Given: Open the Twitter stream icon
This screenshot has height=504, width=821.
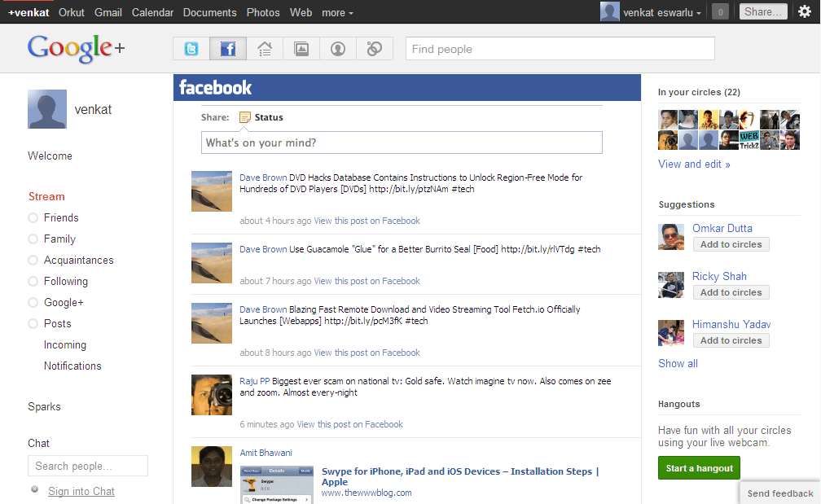Looking at the screenshot, I should pos(191,49).
